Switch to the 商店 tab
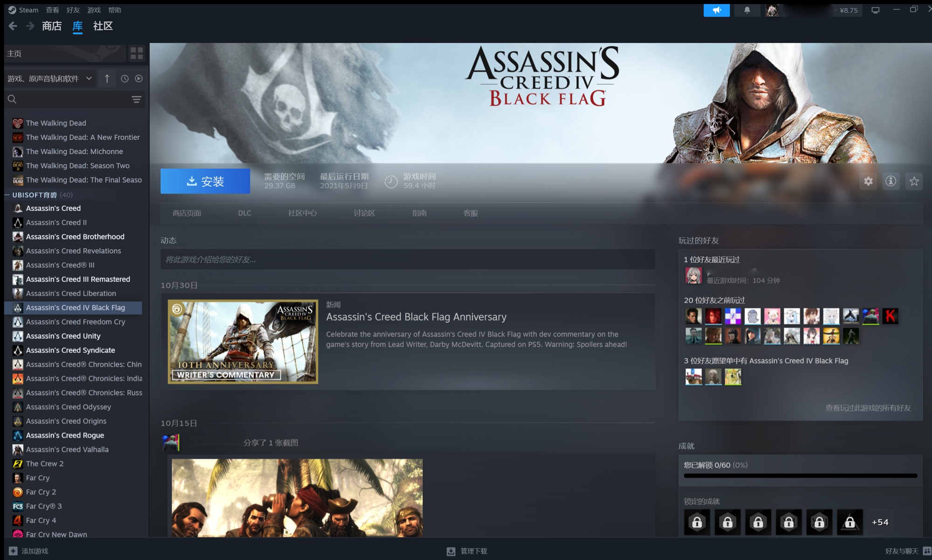Viewport: 932px width, 560px height. tap(52, 26)
